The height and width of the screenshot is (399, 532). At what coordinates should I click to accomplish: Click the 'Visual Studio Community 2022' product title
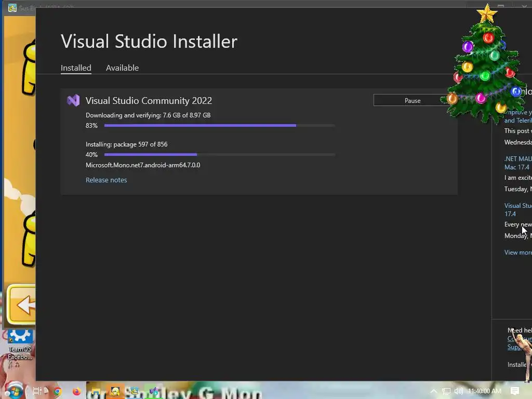(x=149, y=101)
